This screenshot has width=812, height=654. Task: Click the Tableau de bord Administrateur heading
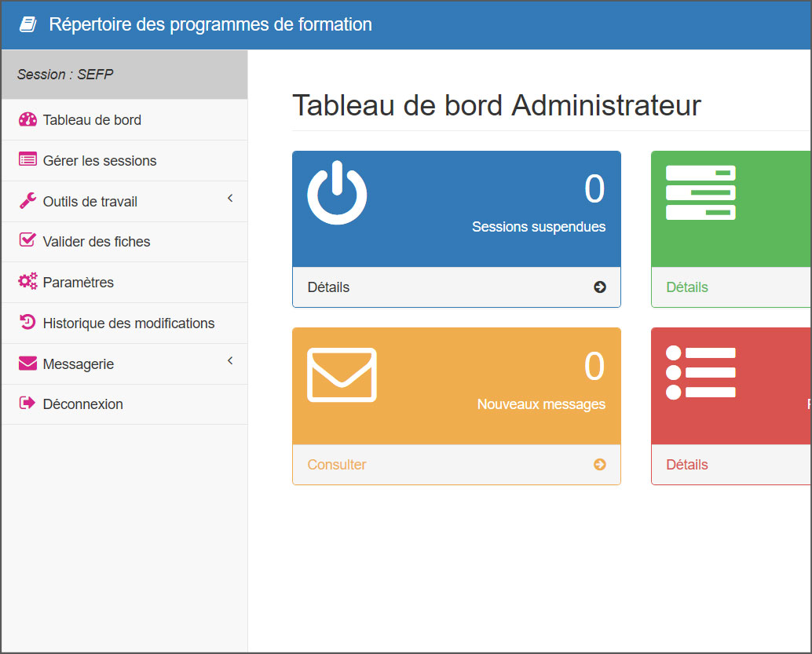[x=496, y=105]
